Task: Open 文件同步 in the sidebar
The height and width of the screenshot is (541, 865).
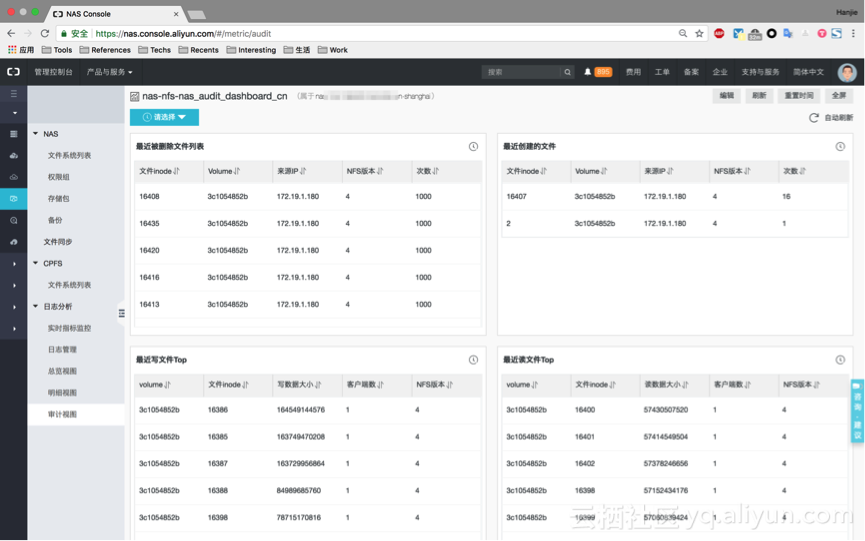Action: coord(58,242)
